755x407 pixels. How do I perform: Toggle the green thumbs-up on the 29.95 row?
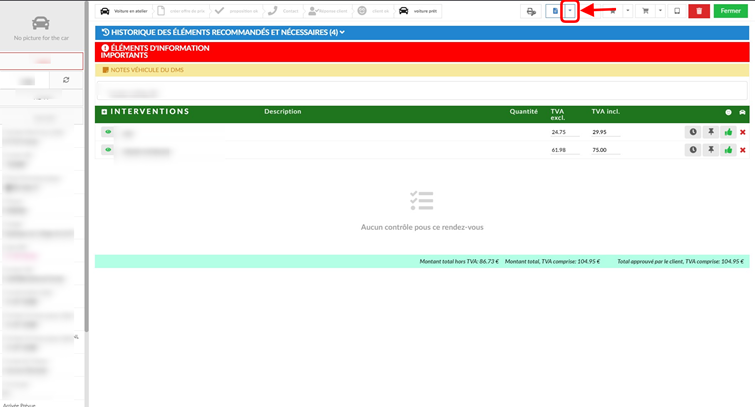coord(728,132)
